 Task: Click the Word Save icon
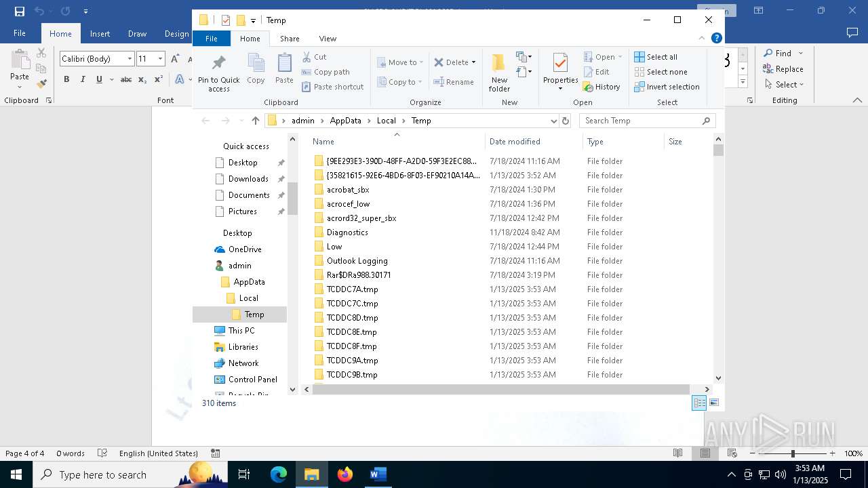(x=19, y=11)
